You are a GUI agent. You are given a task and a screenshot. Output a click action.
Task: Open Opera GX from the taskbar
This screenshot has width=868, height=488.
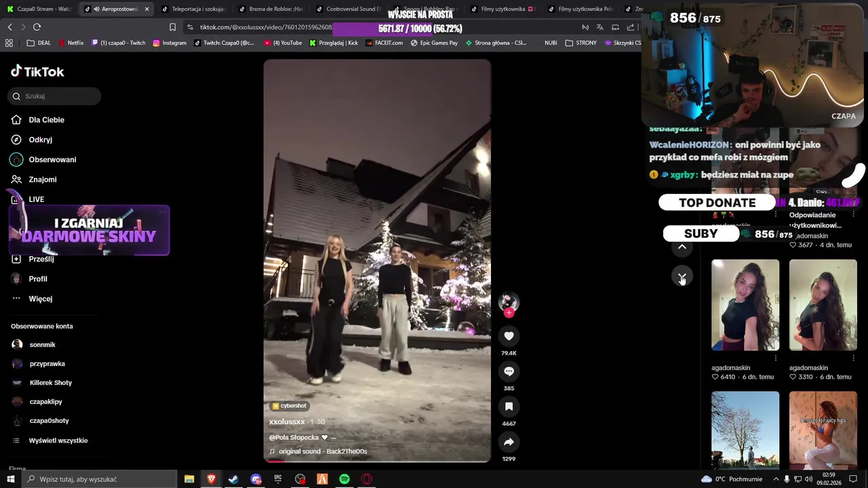367,479
